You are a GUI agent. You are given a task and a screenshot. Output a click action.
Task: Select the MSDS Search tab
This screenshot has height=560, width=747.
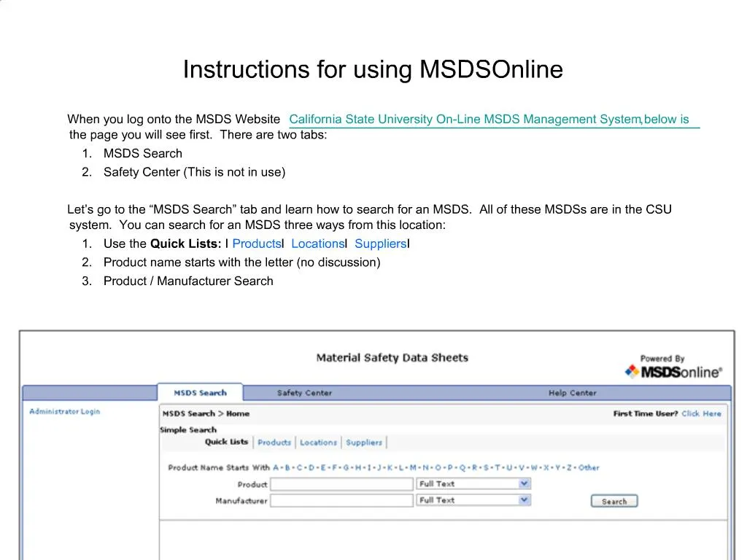click(x=200, y=392)
